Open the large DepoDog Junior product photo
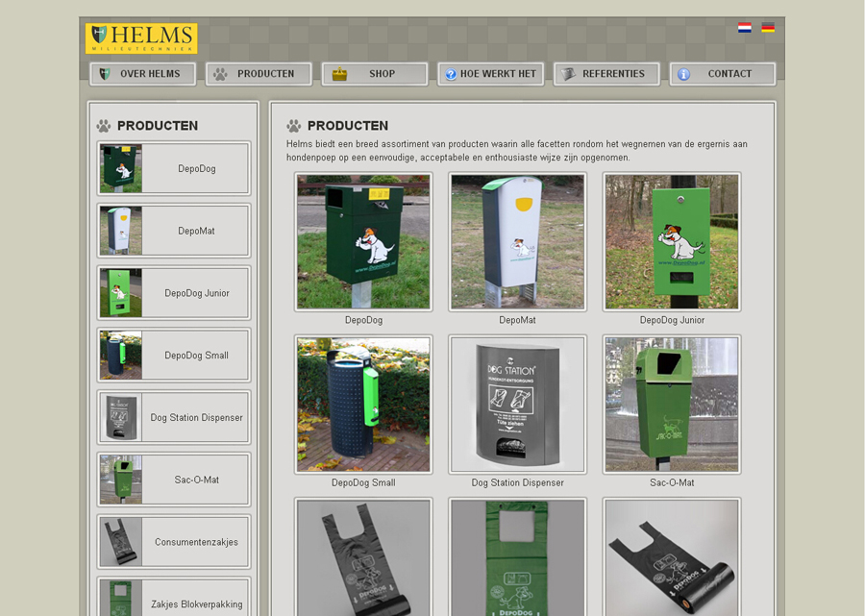Image resolution: width=865 pixels, height=616 pixels. click(x=672, y=241)
